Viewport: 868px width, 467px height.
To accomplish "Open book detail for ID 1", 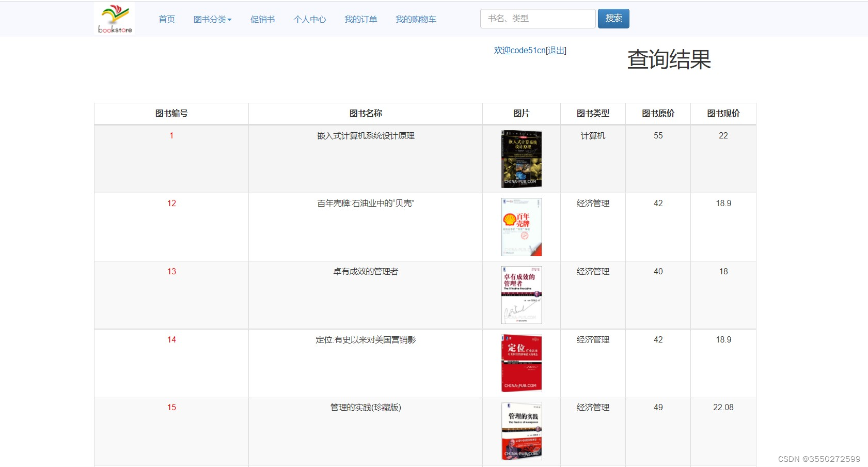I will [171, 135].
